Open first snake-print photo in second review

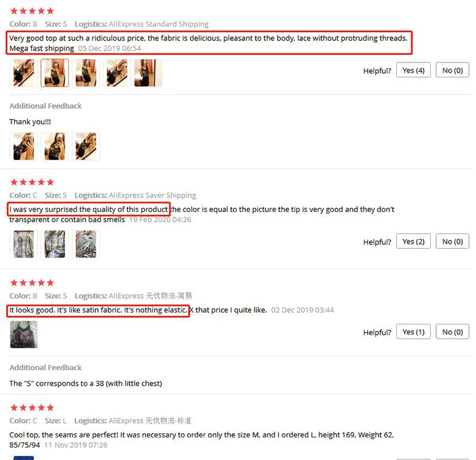click(x=24, y=244)
